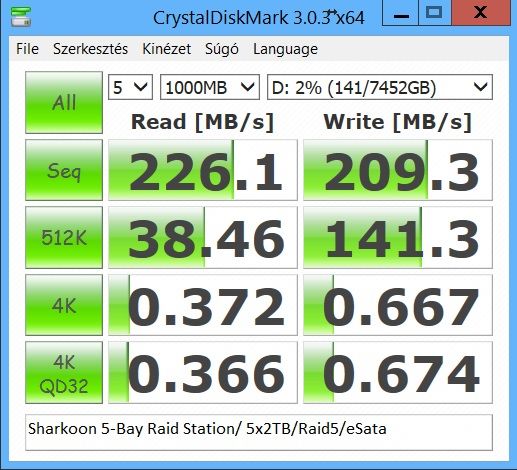This screenshot has width=517, height=470.
Task: Click the 4K write result 0.667
Action: click(x=398, y=305)
